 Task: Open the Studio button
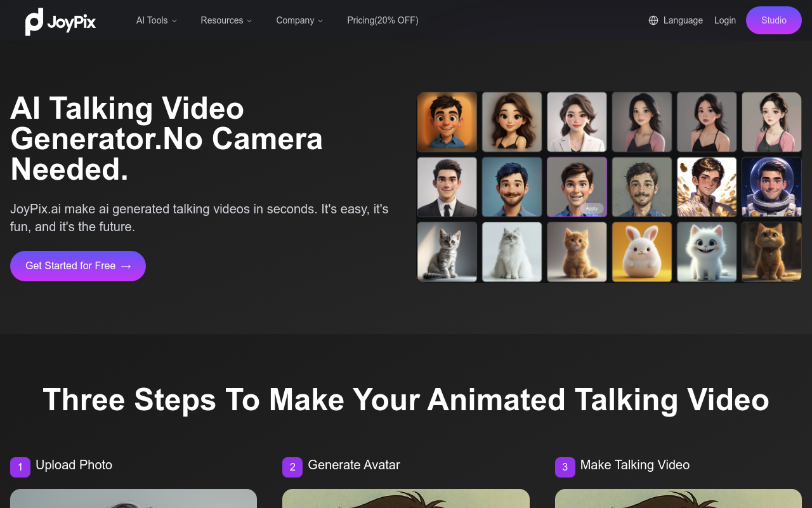(x=774, y=20)
